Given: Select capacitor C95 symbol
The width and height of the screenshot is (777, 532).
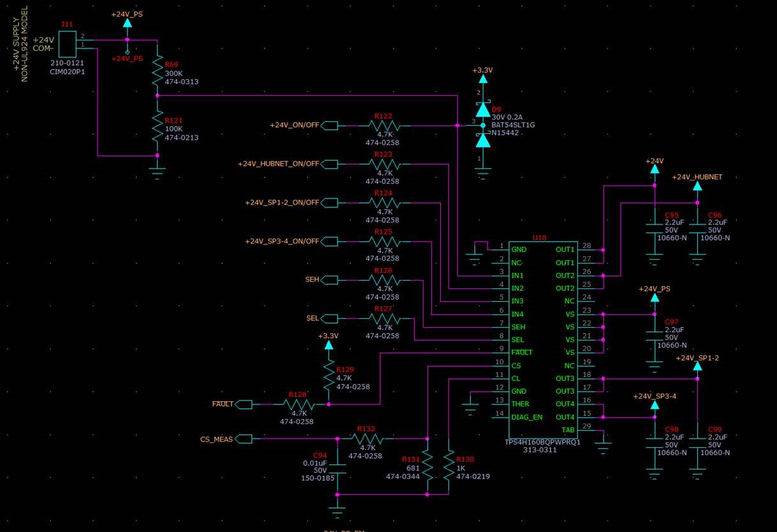Looking at the screenshot, I should [x=654, y=228].
